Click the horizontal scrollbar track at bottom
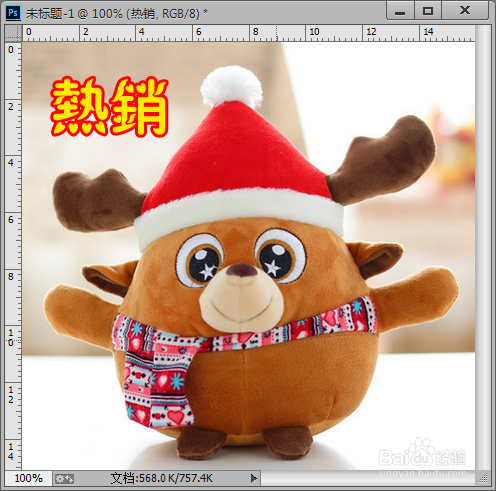The width and height of the screenshot is (496, 491). click(368, 479)
